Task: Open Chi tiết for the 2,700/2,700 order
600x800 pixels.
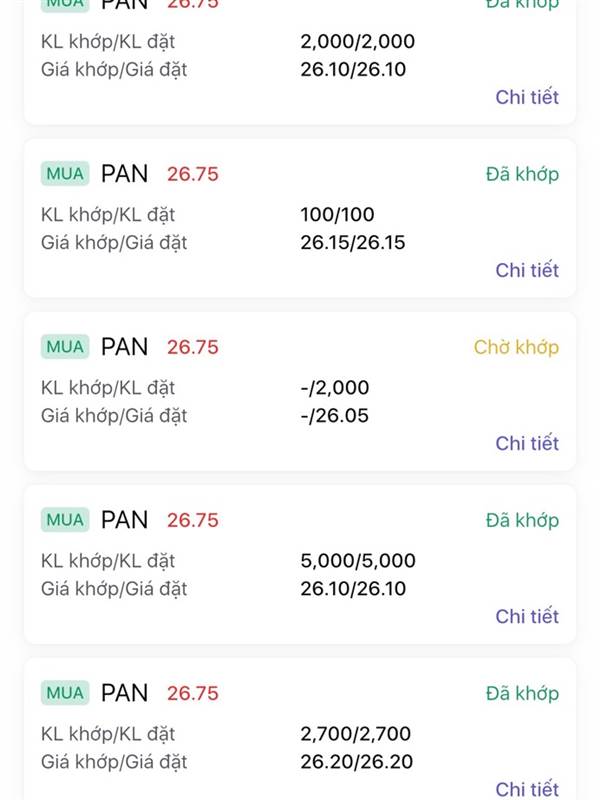Action: click(527, 788)
